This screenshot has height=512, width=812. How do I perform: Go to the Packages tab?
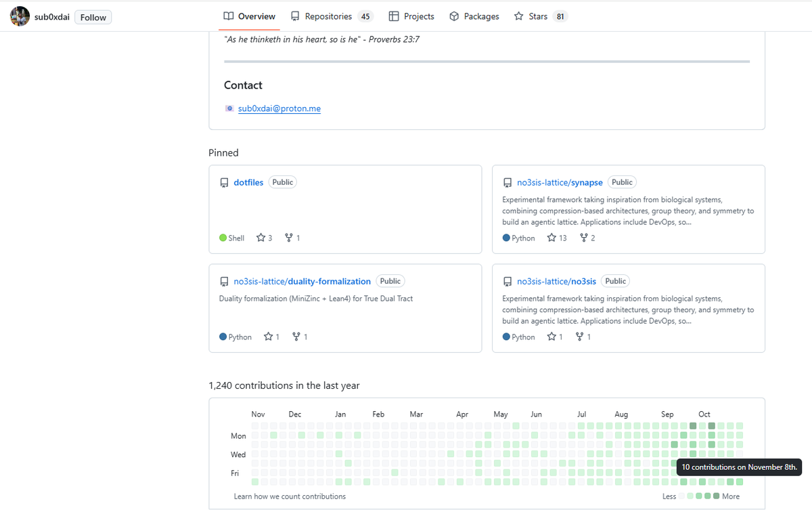coord(474,16)
